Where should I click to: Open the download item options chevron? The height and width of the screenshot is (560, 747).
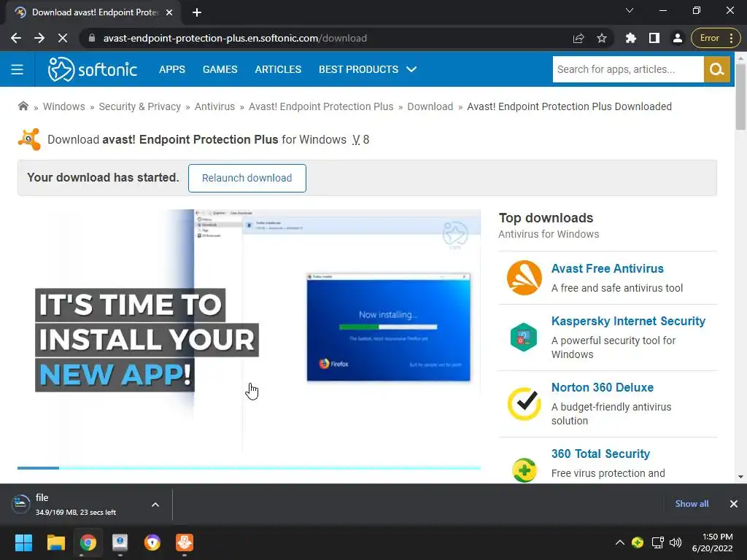155,505
